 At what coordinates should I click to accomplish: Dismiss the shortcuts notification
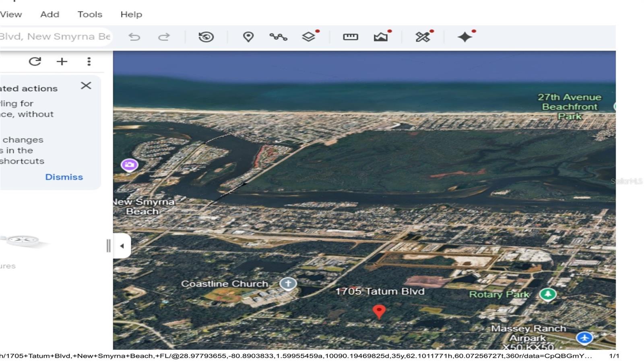[x=64, y=177]
